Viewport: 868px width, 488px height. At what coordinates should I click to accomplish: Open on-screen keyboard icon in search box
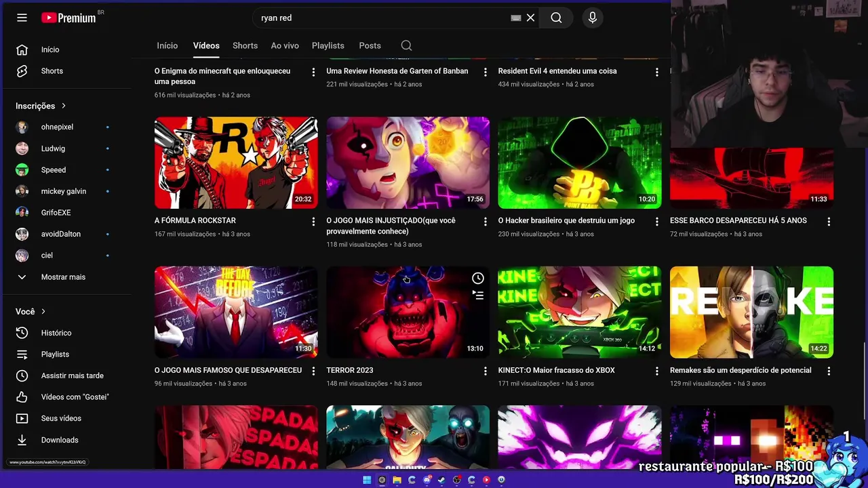[515, 18]
